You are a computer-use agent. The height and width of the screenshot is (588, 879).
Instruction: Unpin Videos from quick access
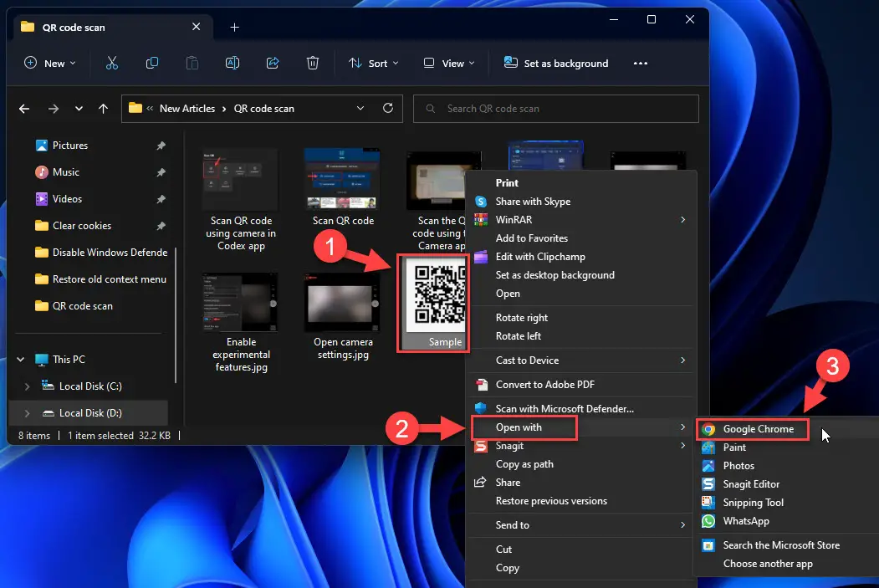[x=161, y=199]
